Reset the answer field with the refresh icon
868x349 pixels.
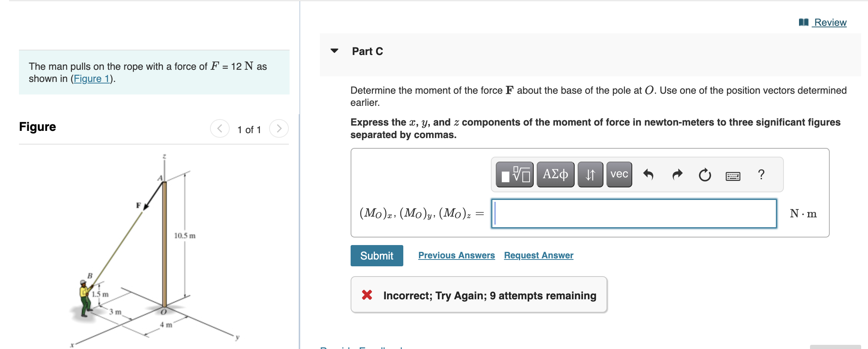(x=704, y=174)
